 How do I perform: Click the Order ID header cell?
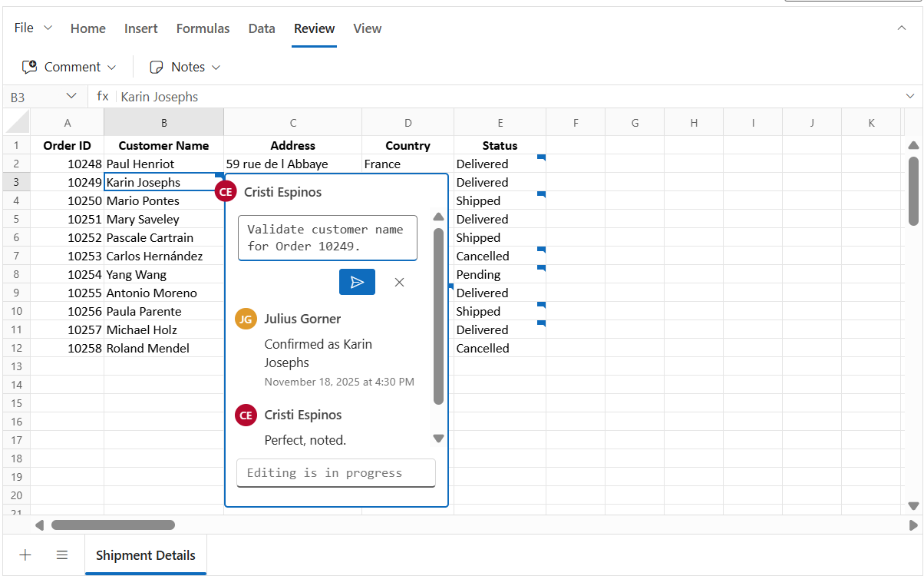click(68, 145)
